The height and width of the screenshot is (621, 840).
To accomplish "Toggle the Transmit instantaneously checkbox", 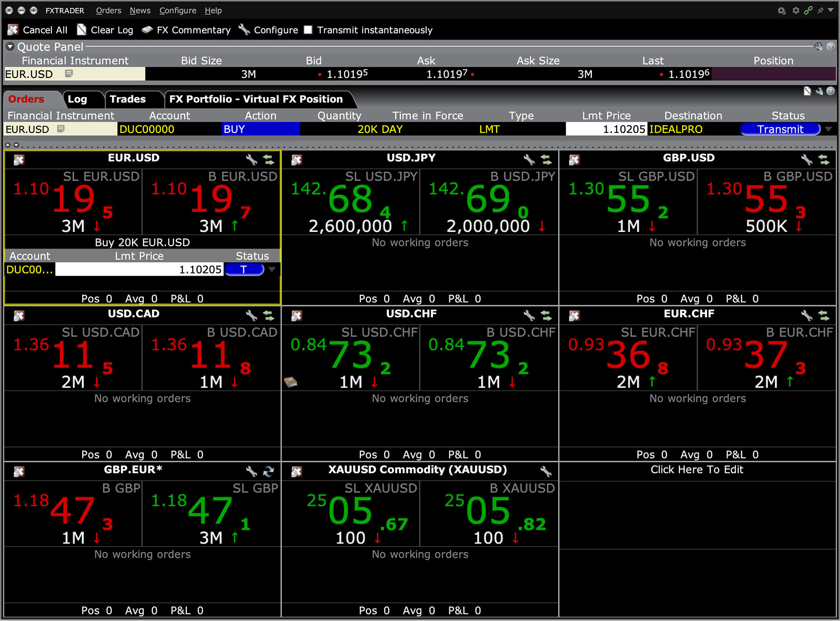I will click(308, 29).
